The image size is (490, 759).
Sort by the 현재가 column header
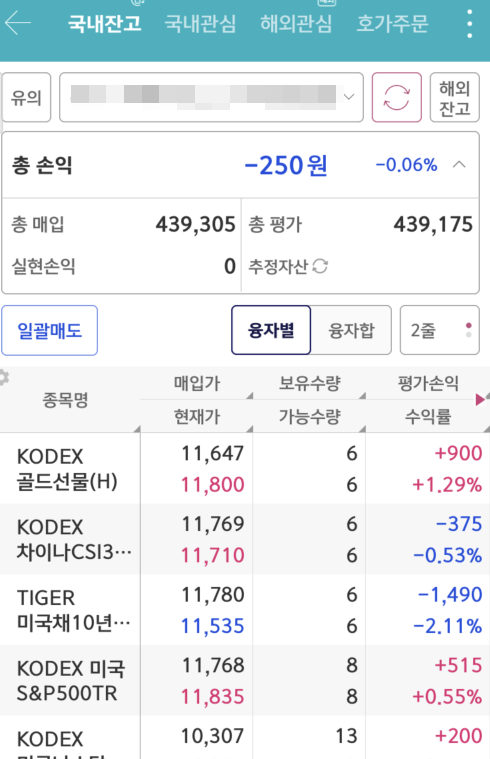(x=197, y=416)
